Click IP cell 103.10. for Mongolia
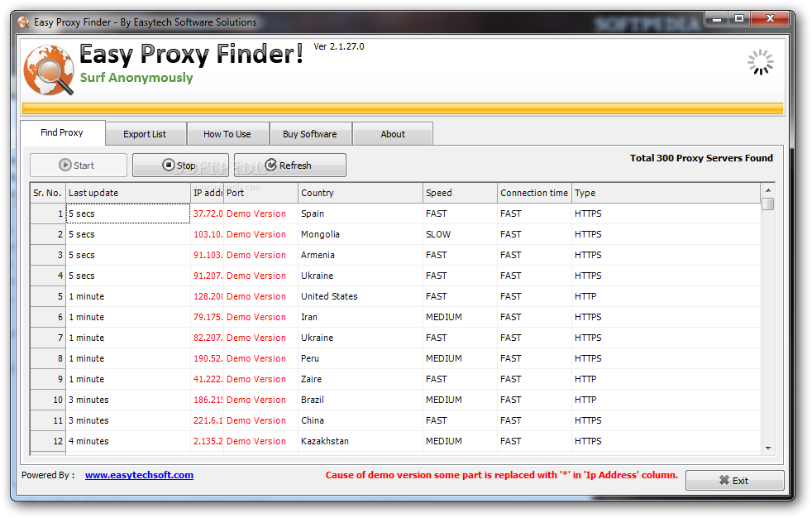The height and width of the screenshot is (518, 812). coord(208,234)
